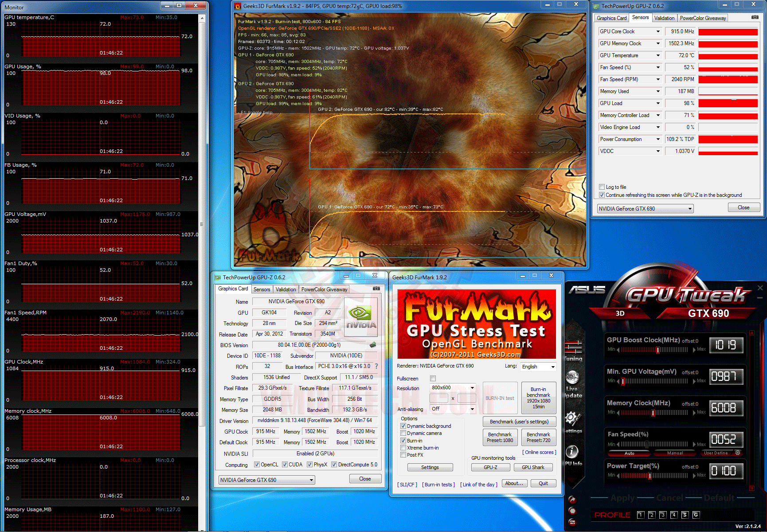This screenshot has height=532, width=767.
Task: Click the FurMark Quit button
Action: tap(544, 483)
